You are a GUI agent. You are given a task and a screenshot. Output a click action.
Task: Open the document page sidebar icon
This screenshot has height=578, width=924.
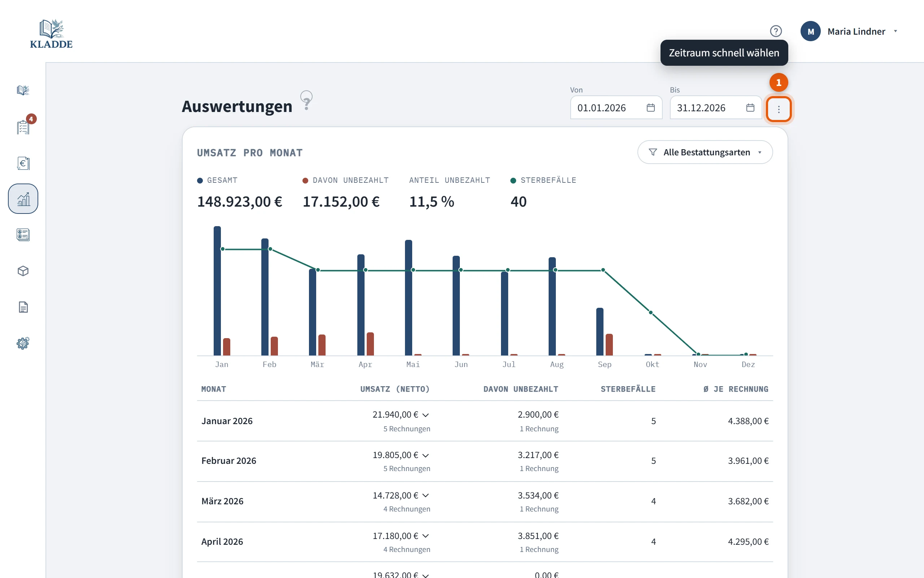click(23, 307)
